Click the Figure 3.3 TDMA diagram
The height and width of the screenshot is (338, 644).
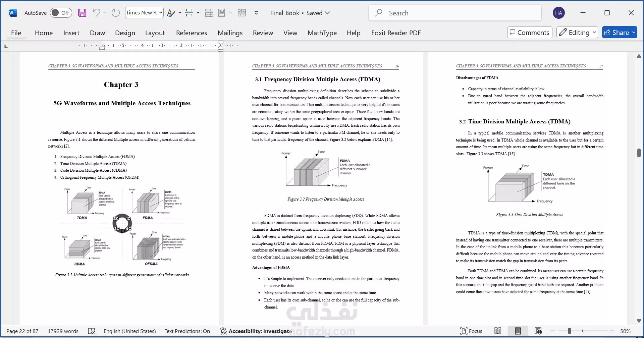(x=530, y=183)
